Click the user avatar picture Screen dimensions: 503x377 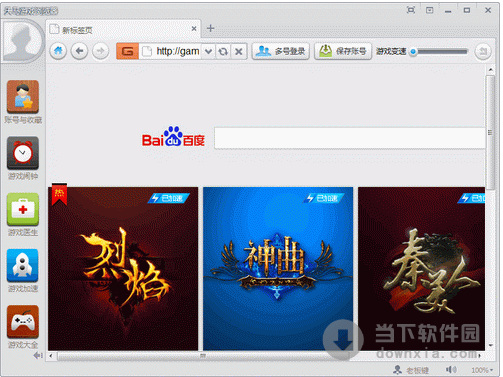(22, 41)
